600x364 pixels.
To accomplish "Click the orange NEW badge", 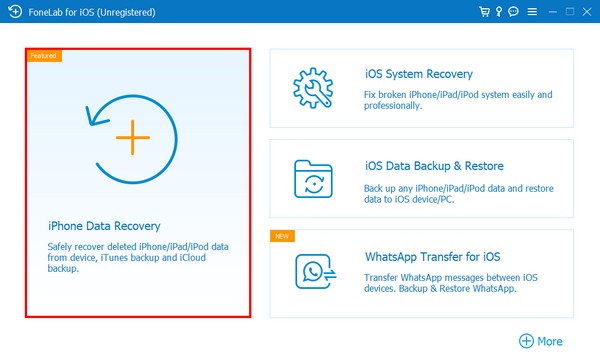I will (x=282, y=236).
